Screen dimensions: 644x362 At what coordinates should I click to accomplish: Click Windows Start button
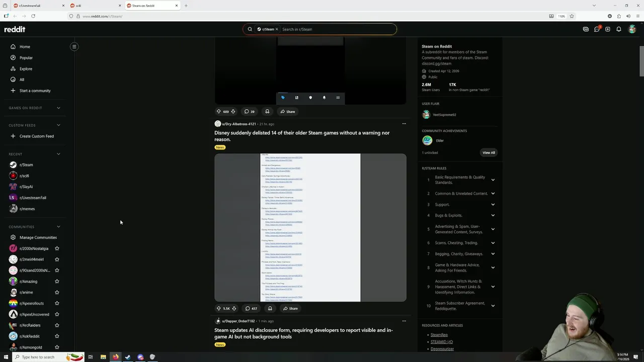coord(6,357)
